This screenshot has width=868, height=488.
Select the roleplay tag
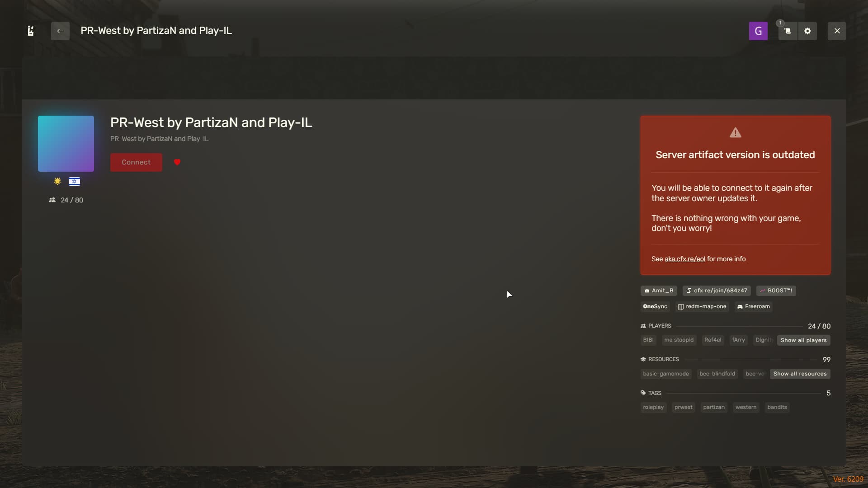653,407
